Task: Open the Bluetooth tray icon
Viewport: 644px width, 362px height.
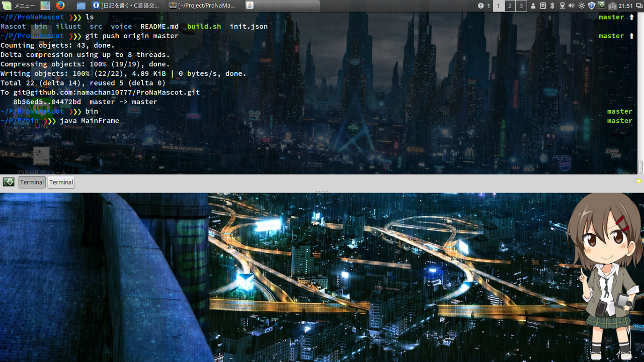Action: (x=552, y=6)
